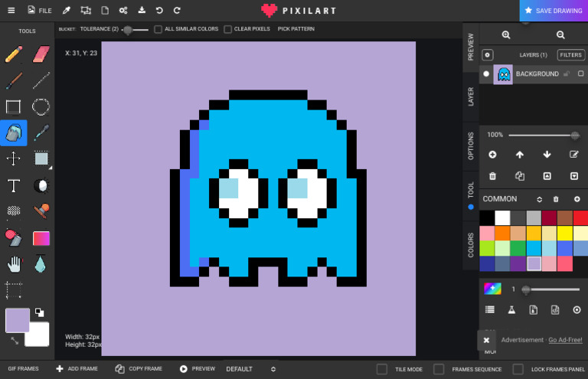
Task: Select the Pan hand tool
Action: (15, 264)
